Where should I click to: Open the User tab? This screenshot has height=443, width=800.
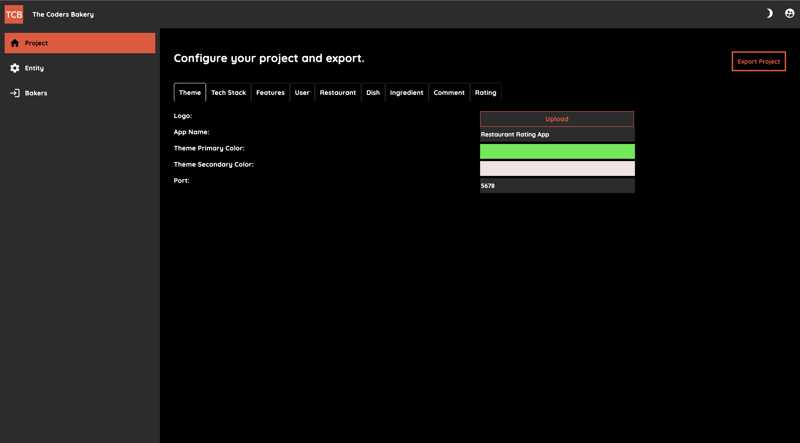pos(302,92)
